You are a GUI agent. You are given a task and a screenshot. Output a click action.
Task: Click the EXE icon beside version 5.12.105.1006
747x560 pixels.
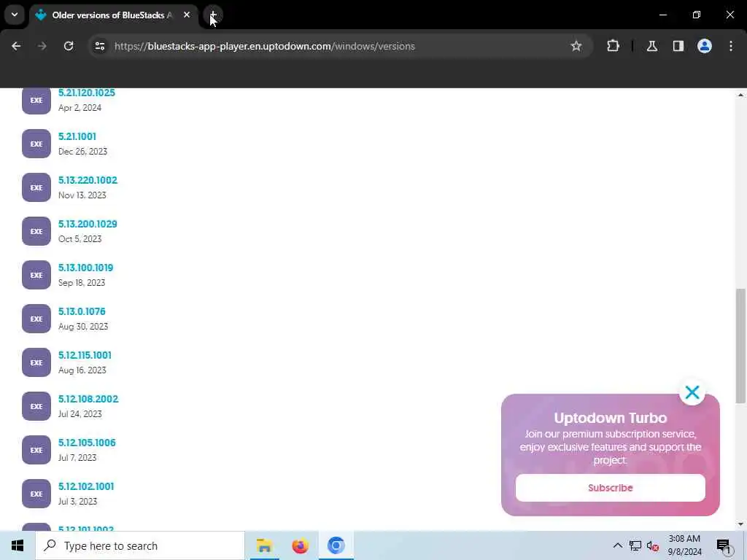point(36,451)
